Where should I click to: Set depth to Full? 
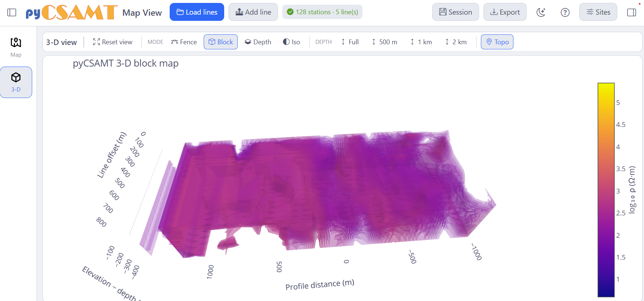coord(350,42)
